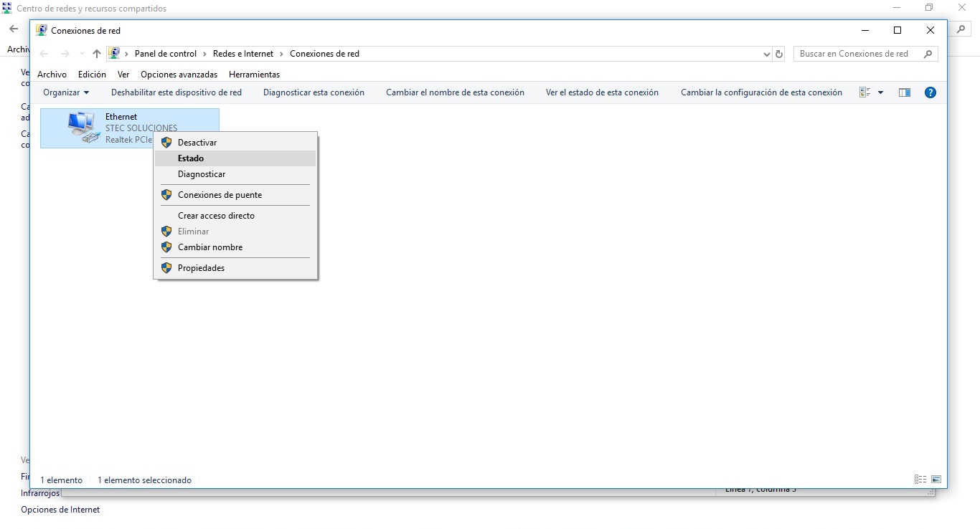This screenshot has width=980, height=529.
Task: Click search icon in Centro de redes window
Action: click(x=962, y=29)
